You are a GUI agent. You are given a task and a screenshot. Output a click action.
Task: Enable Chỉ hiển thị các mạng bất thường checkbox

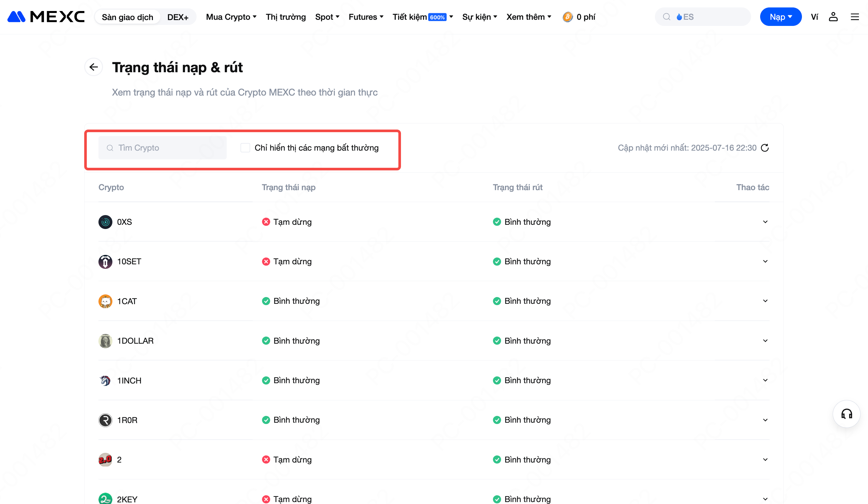click(245, 148)
